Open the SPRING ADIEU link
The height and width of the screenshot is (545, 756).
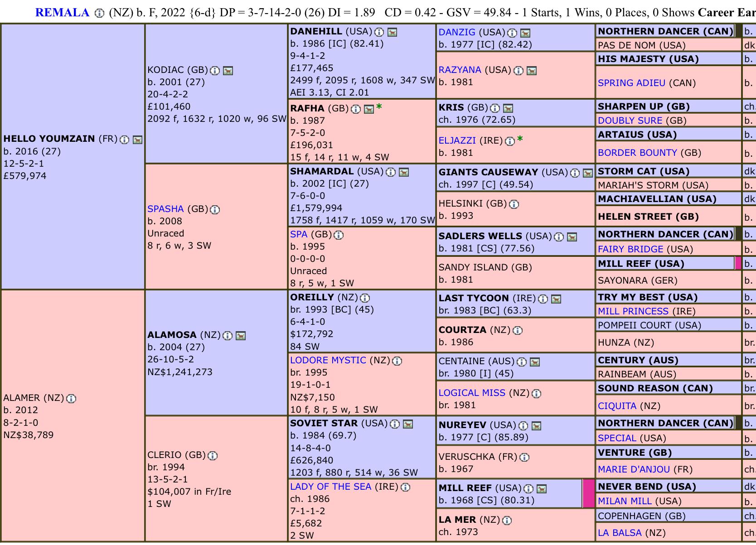point(631,83)
